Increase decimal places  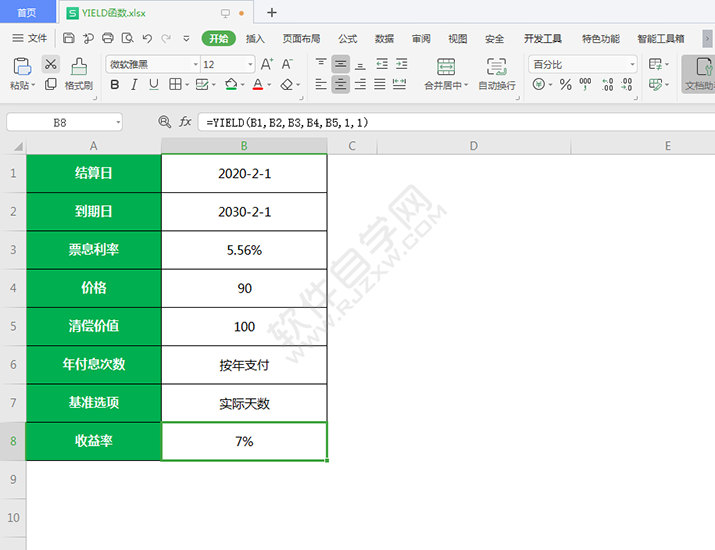(x=607, y=84)
